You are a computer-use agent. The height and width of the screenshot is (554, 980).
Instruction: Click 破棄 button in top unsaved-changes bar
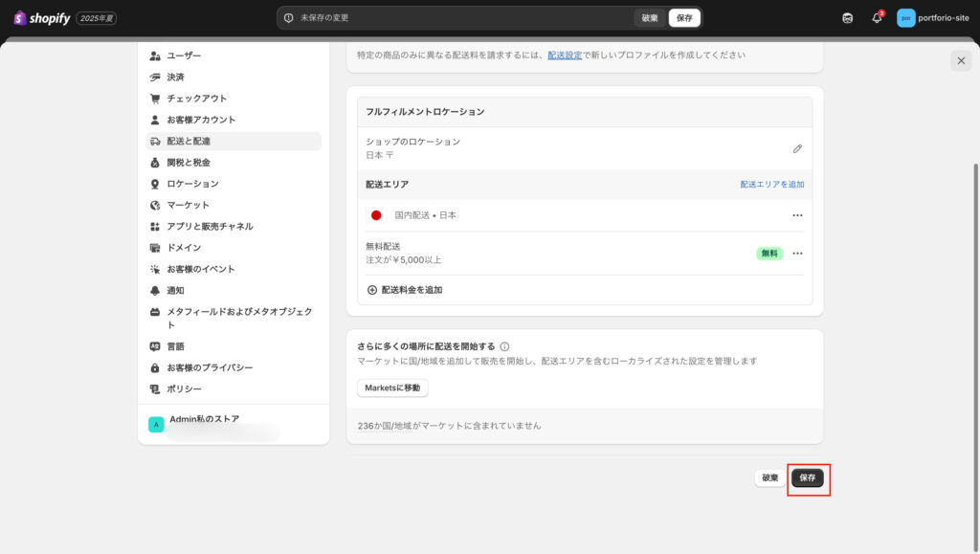pos(650,18)
